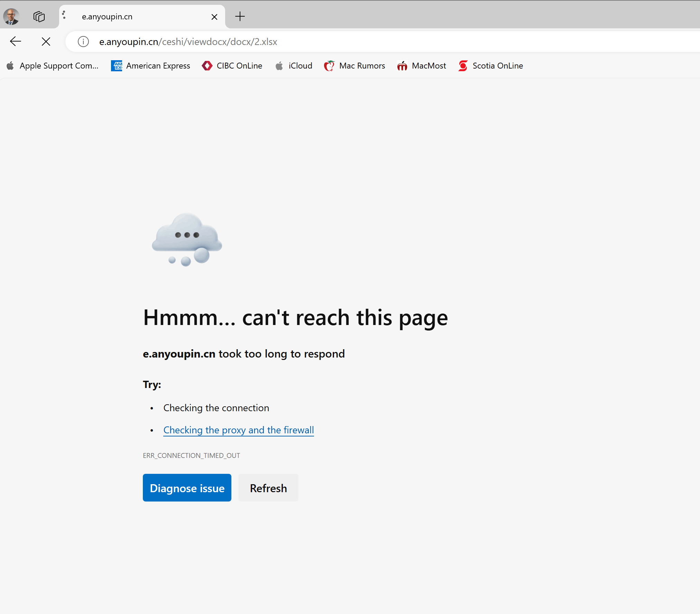Open the Mac Rumors bookmark
This screenshot has height=614, width=700.
tap(354, 66)
